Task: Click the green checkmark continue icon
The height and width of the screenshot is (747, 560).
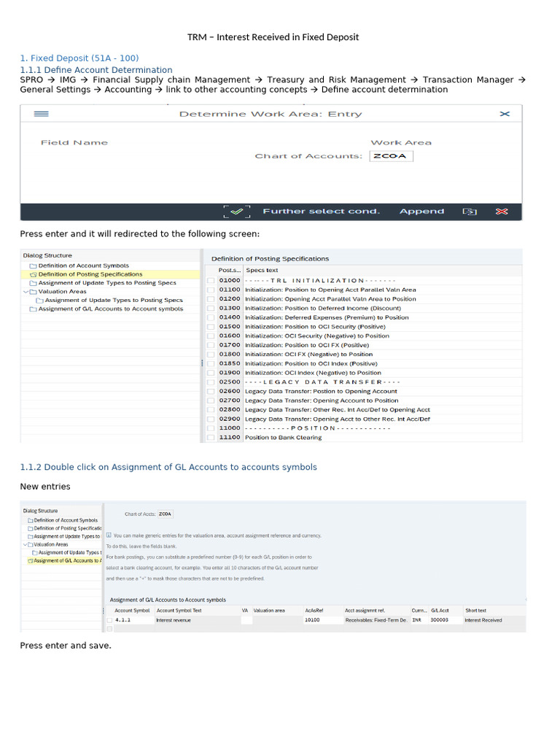Action: tap(237, 212)
